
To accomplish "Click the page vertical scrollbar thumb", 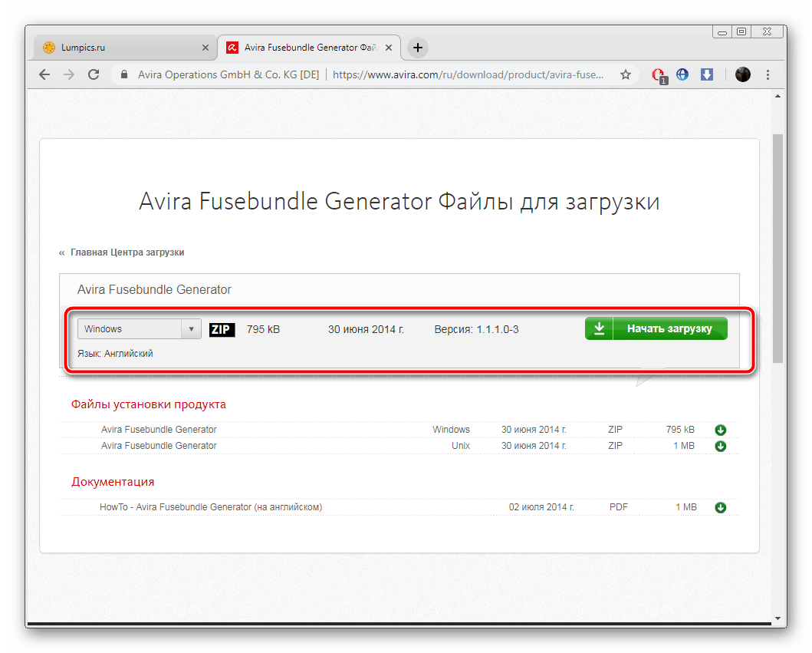I will click(x=777, y=246).
